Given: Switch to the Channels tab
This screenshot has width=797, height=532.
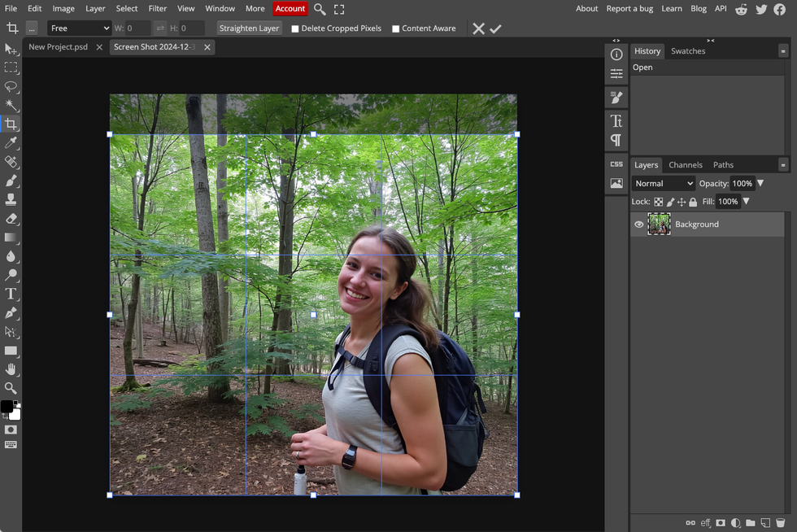Looking at the screenshot, I should coord(685,165).
